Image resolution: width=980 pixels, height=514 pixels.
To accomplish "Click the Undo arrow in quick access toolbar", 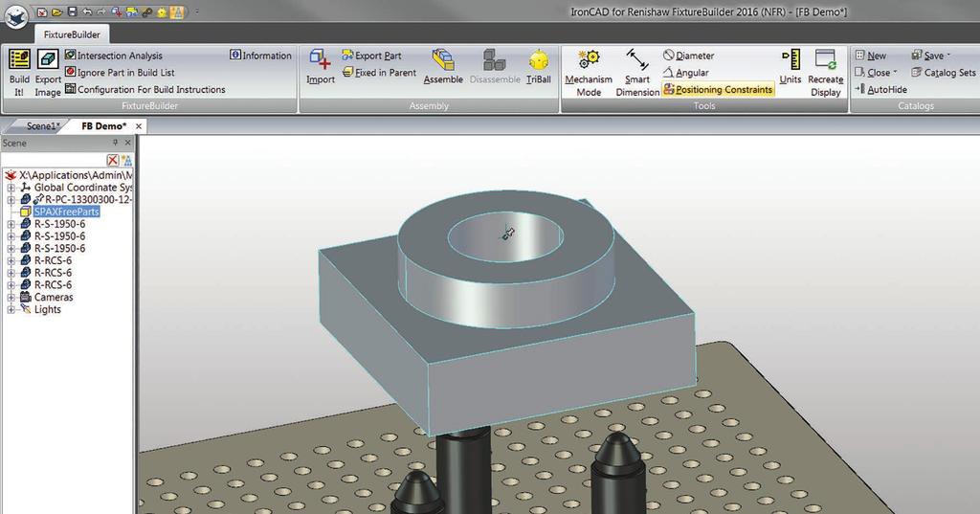I will coord(87,11).
